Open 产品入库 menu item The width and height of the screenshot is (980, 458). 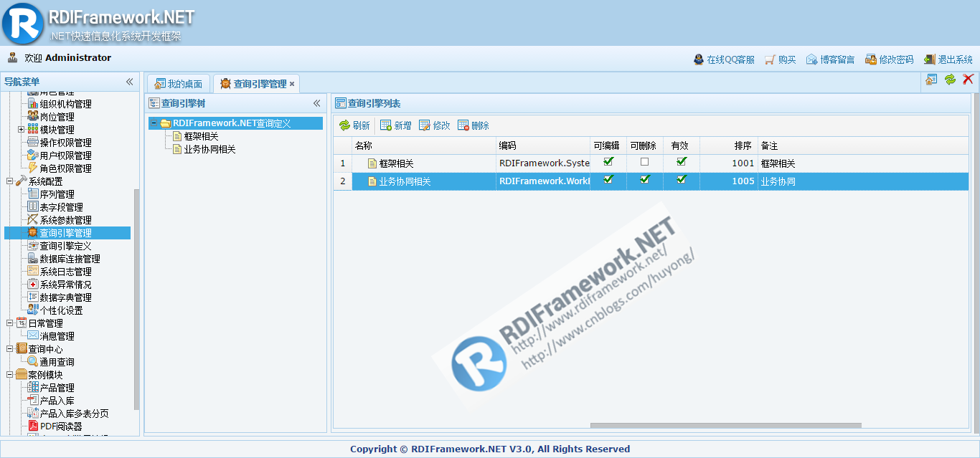coord(57,401)
